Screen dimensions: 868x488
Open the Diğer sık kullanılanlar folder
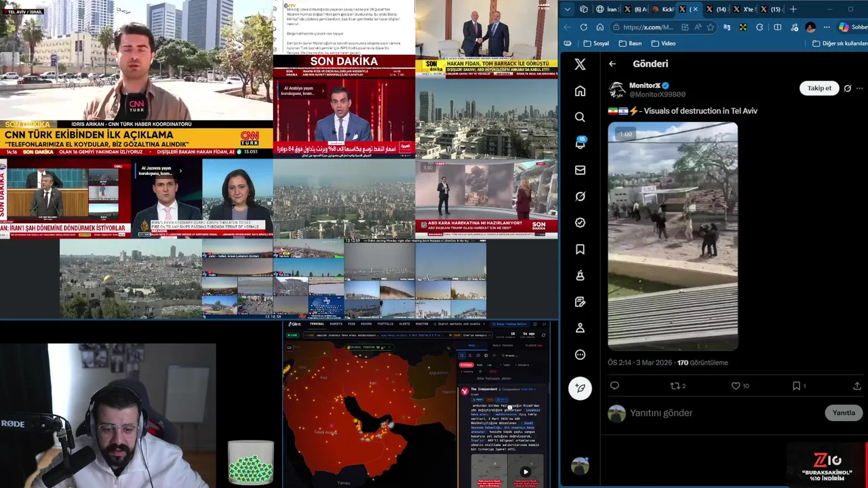pyautogui.click(x=840, y=43)
